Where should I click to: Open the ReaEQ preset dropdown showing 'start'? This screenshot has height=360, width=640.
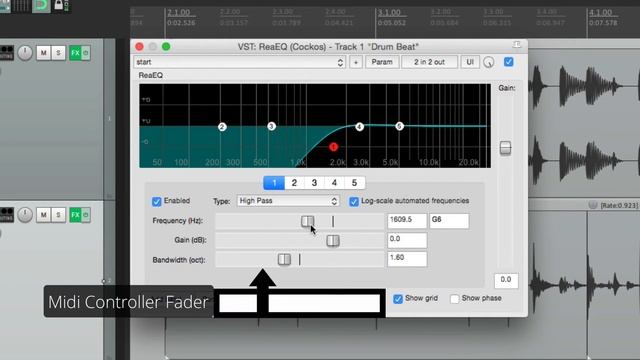click(x=240, y=62)
